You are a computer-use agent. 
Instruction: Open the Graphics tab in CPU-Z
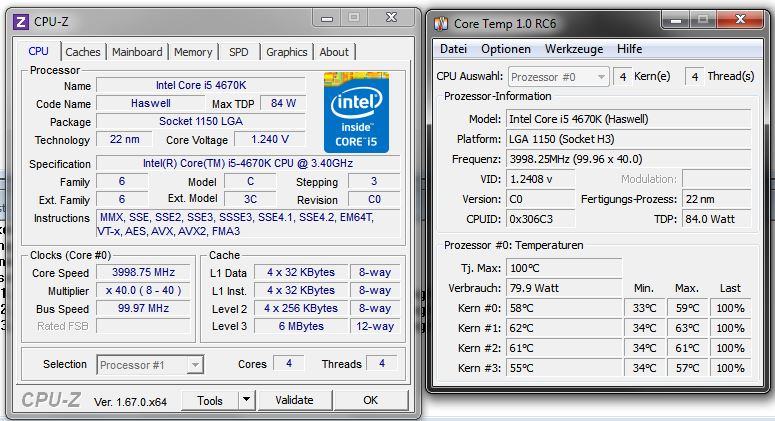[287, 52]
